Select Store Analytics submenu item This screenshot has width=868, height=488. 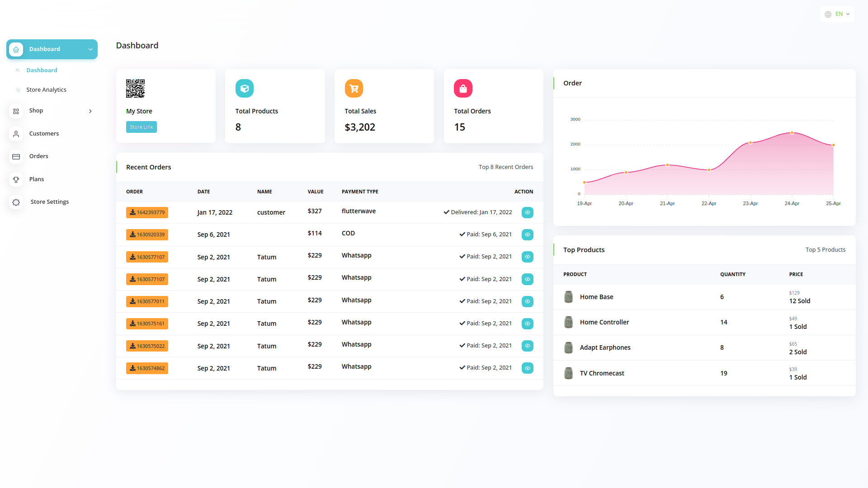pos(46,90)
